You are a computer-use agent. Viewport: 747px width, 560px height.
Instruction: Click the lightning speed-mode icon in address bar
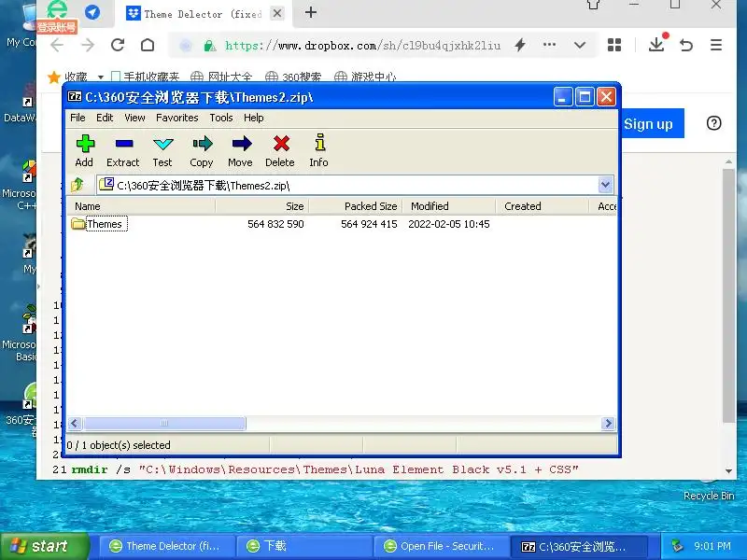pyautogui.click(x=520, y=45)
